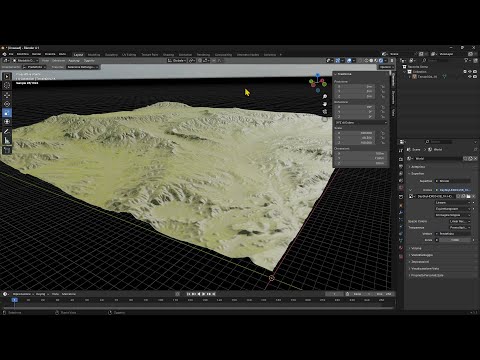Open the File menu
Viewport: 480px width, 360px height.
11,54
